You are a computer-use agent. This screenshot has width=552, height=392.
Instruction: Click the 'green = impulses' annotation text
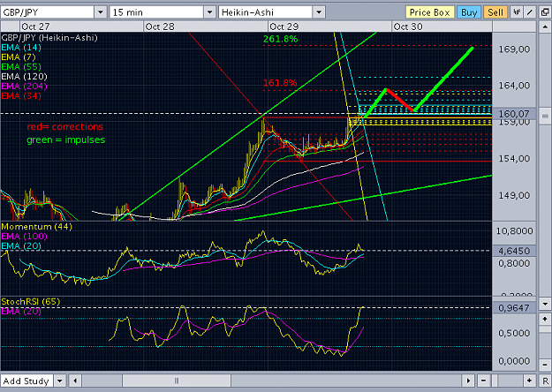(66, 139)
